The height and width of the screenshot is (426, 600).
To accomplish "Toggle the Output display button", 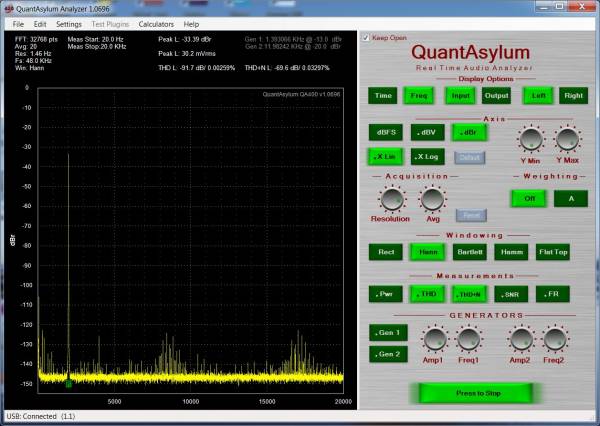I will tap(496, 96).
